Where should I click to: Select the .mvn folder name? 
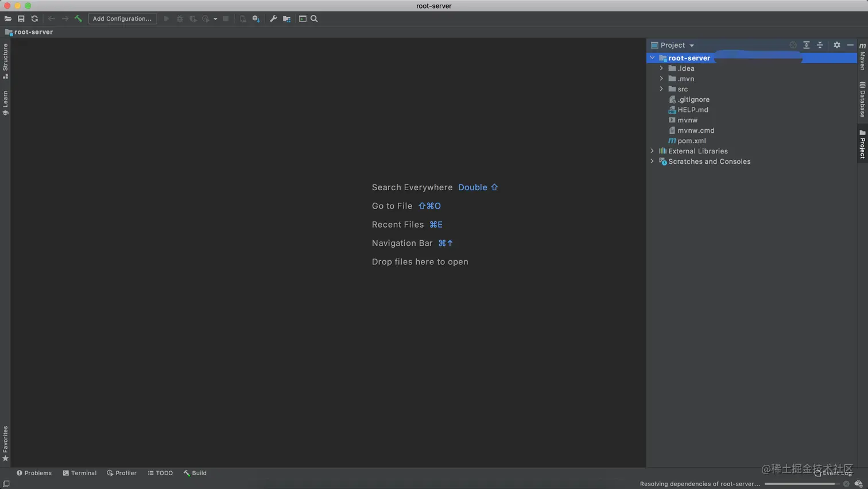pos(686,79)
